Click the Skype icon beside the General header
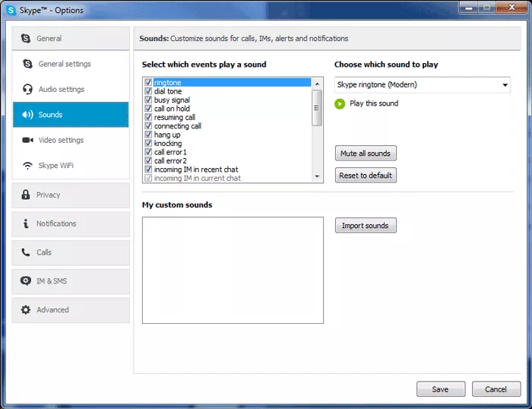Image resolution: width=532 pixels, height=409 pixels. pos(26,38)
